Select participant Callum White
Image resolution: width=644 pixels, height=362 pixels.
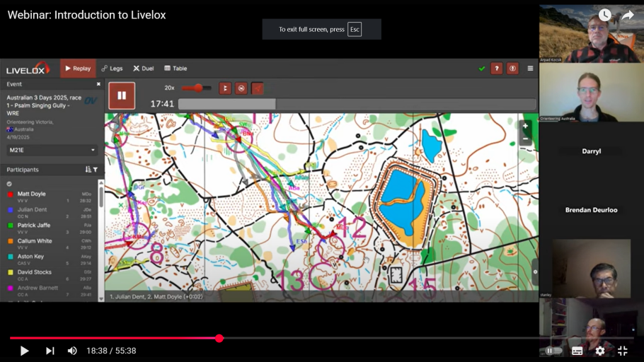coord(35,240)
